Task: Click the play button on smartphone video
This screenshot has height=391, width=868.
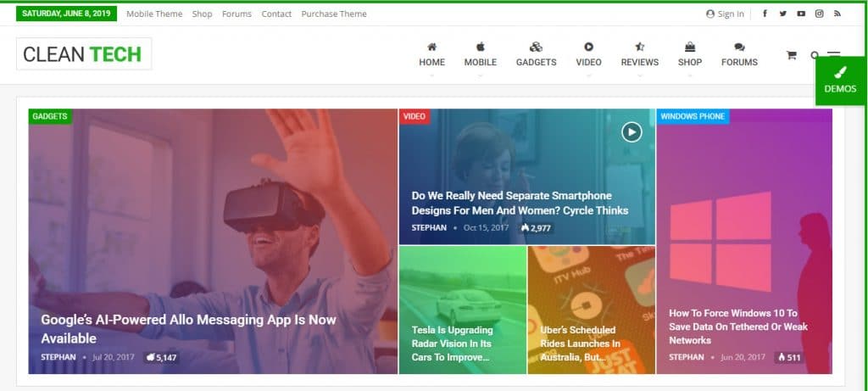Action: coord(632,131)
